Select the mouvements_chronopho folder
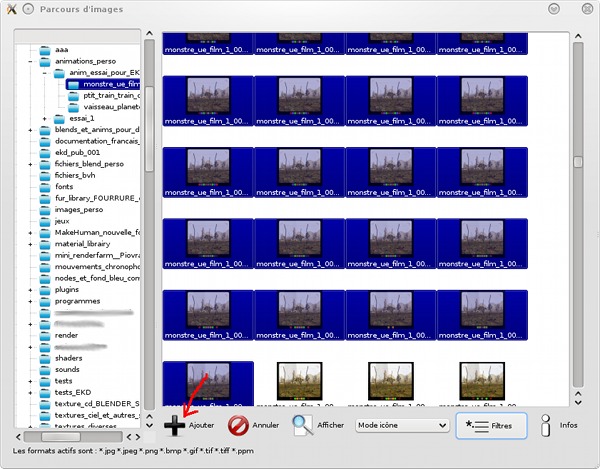Screen dimensions: 600x469 [x=90, y=267]
